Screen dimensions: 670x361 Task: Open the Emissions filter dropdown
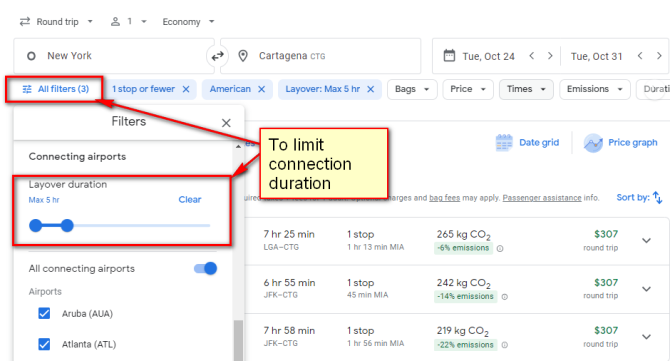(x=594, y=89)
